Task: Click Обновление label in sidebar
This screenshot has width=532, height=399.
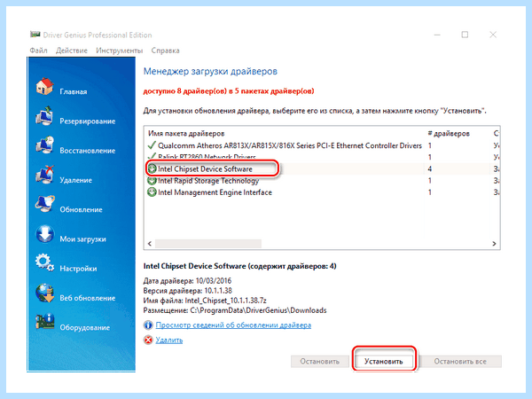Action: pos(81,209)
